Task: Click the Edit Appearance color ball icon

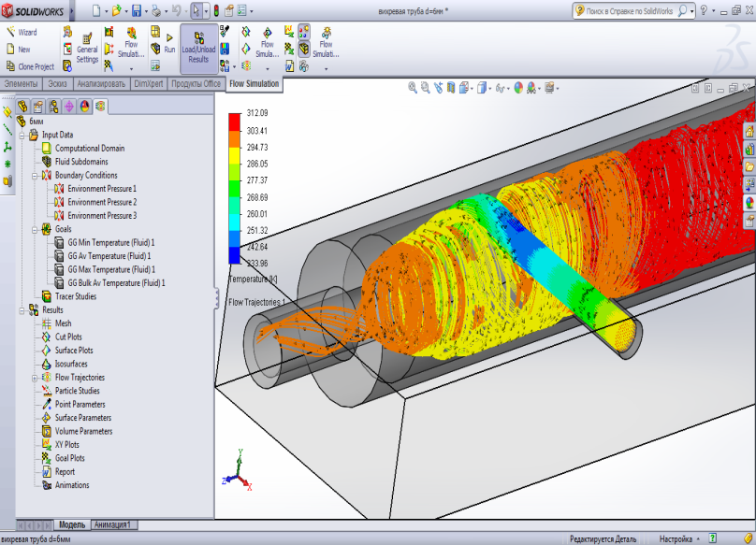Action: pyautogui.click(x=518, y=88)
